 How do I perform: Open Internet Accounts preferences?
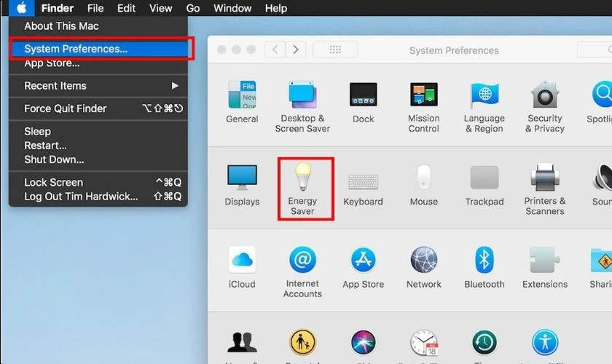(302, 272)
